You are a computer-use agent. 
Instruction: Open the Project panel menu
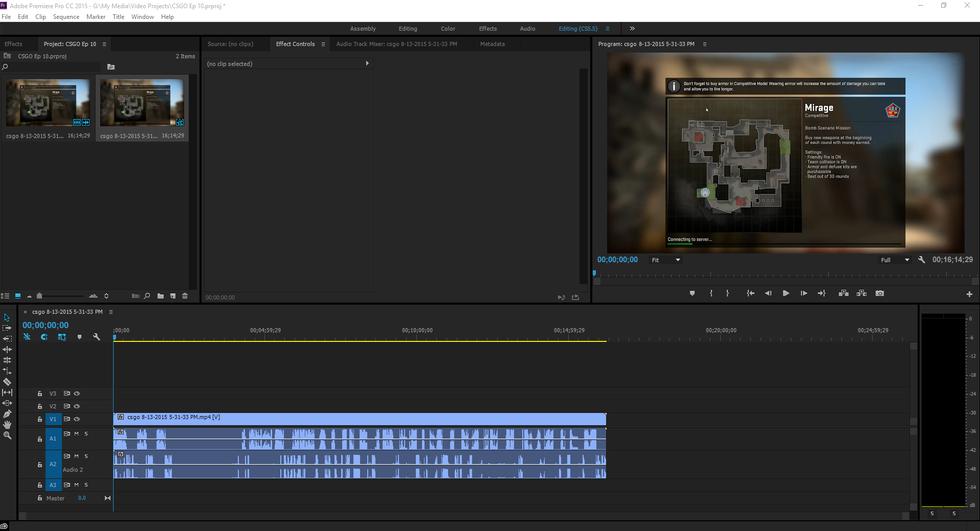pos(104,44)
